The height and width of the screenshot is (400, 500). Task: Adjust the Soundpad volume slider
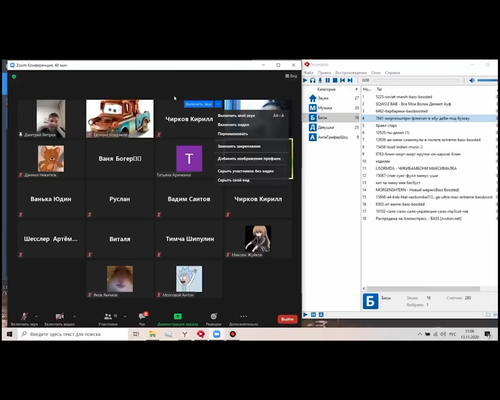tap(487, 80)
